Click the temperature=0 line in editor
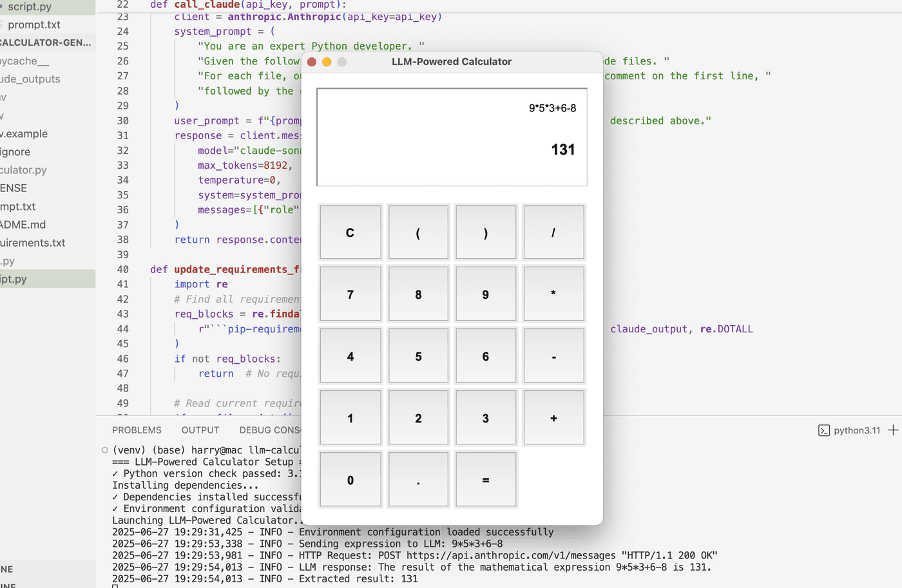This screenshot has width=902, height=588. click(239, 180)
